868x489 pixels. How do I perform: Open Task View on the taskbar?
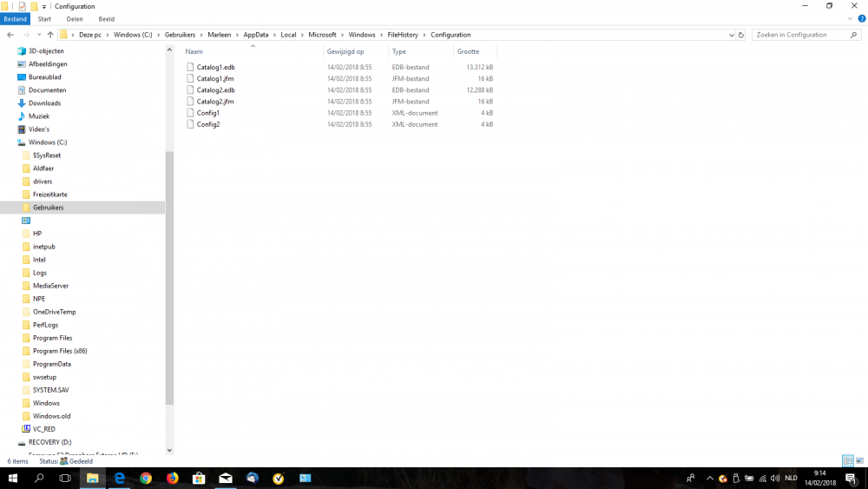coord(65,478)
